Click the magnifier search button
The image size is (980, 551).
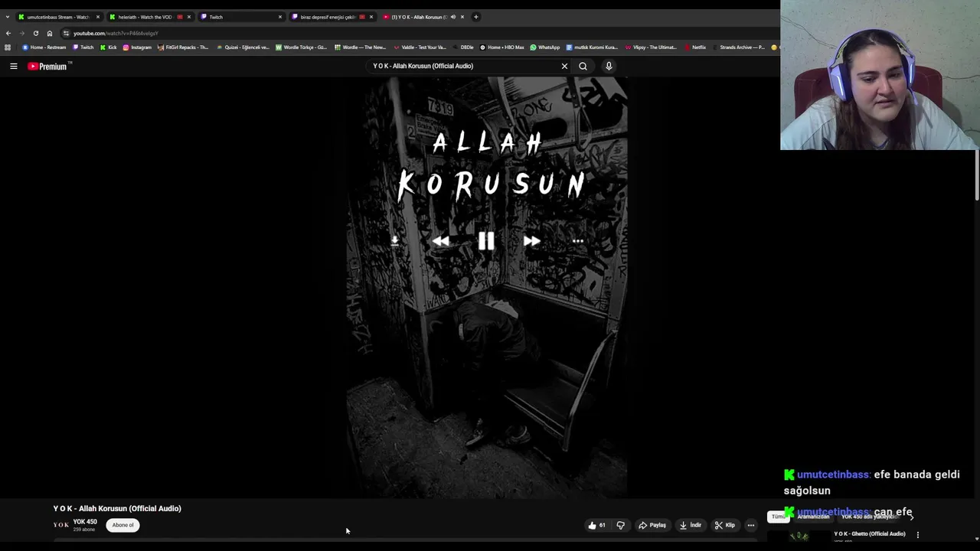583,66
